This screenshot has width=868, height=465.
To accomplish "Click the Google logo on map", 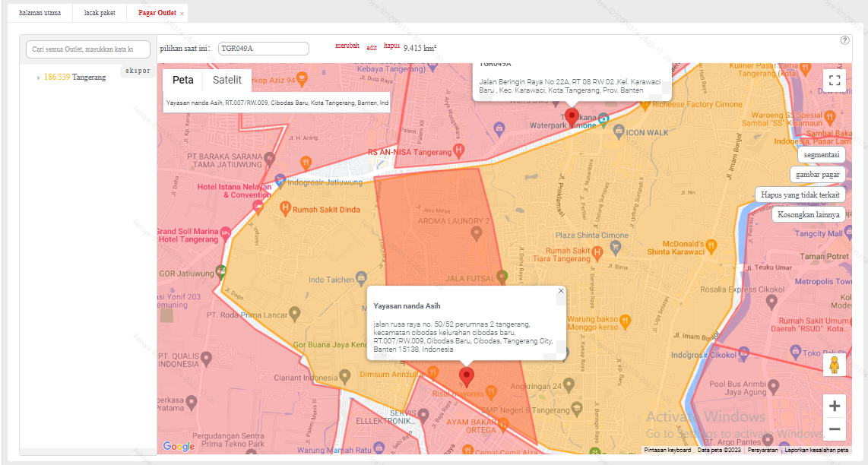I will pyautogui.click(x=179, y=446).
